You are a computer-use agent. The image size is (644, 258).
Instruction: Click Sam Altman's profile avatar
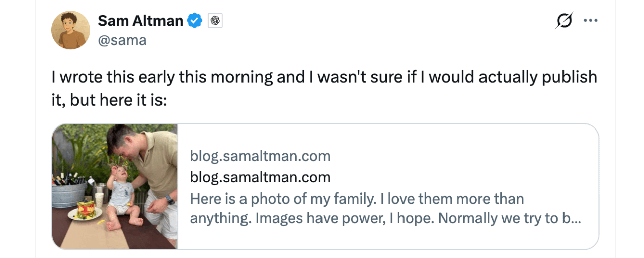tap(70, 30)
